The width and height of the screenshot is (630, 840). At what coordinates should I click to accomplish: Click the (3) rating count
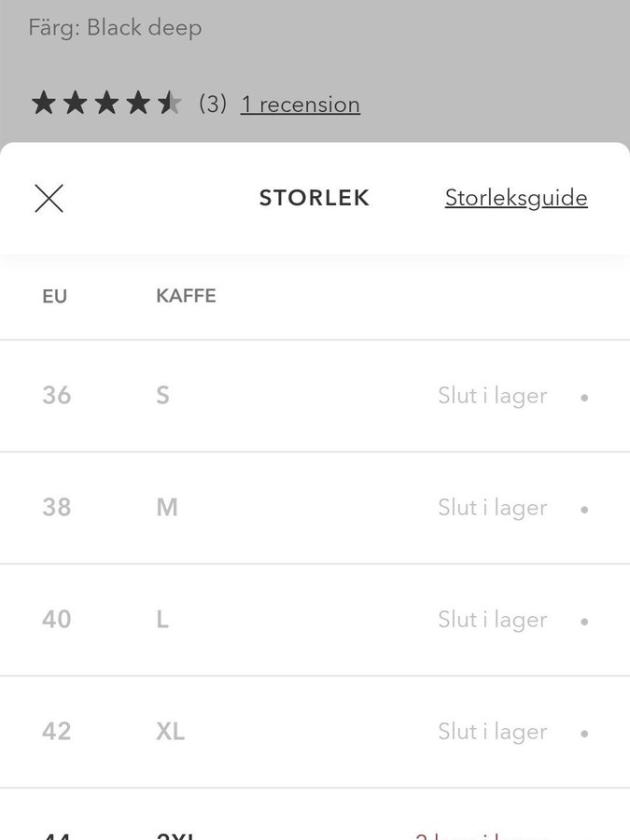[x=213, y=104]
